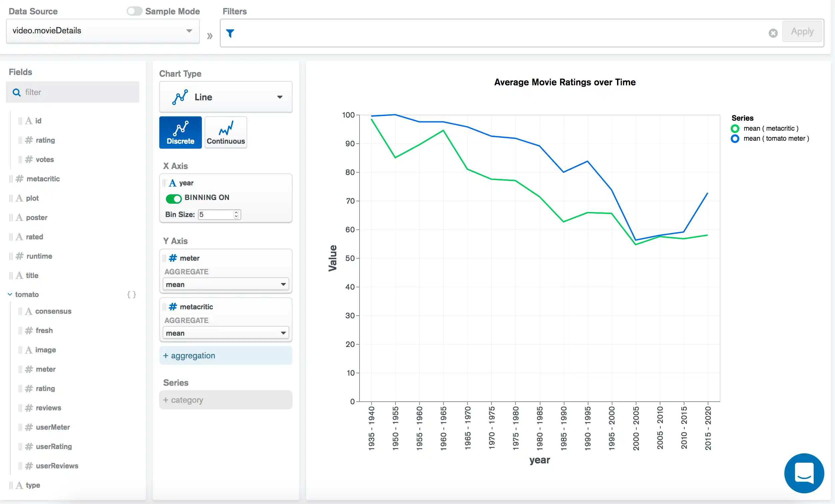Enable the Sample Mode switch
835x504 pixels.
(x=135, y=11)
